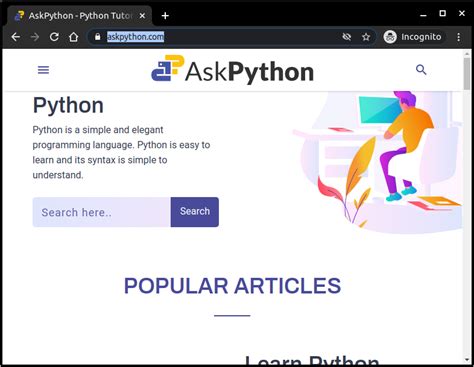474x367 pixels.
Task: Click the AskPython logo
Action: pos(232,69)
